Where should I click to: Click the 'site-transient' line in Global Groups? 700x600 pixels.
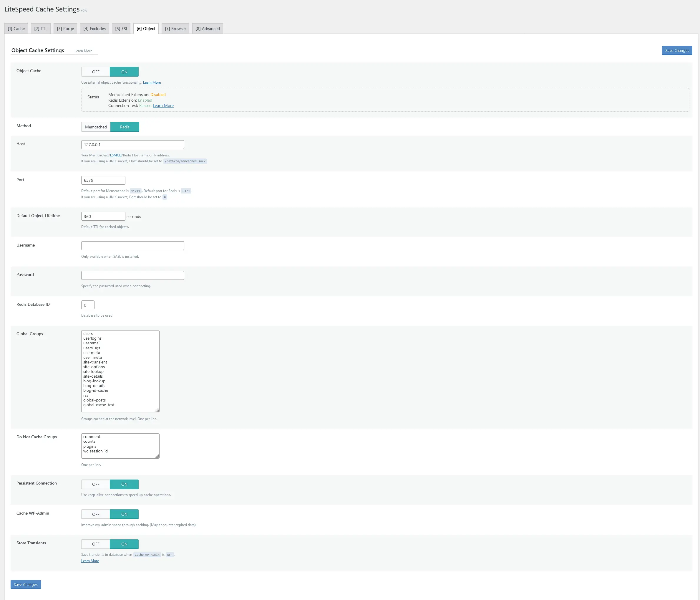(x=95, y=362)
